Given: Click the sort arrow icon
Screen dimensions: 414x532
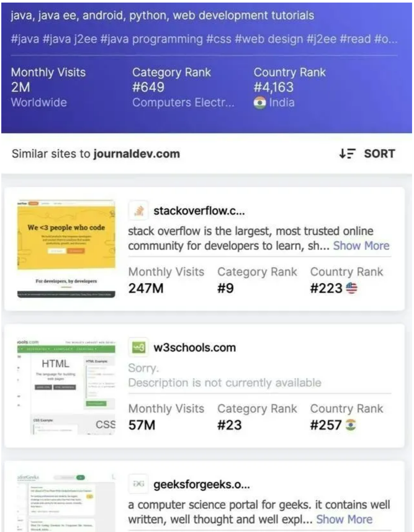Looking at the screenshot, I should pyautogui.click(x=347, y=154).
